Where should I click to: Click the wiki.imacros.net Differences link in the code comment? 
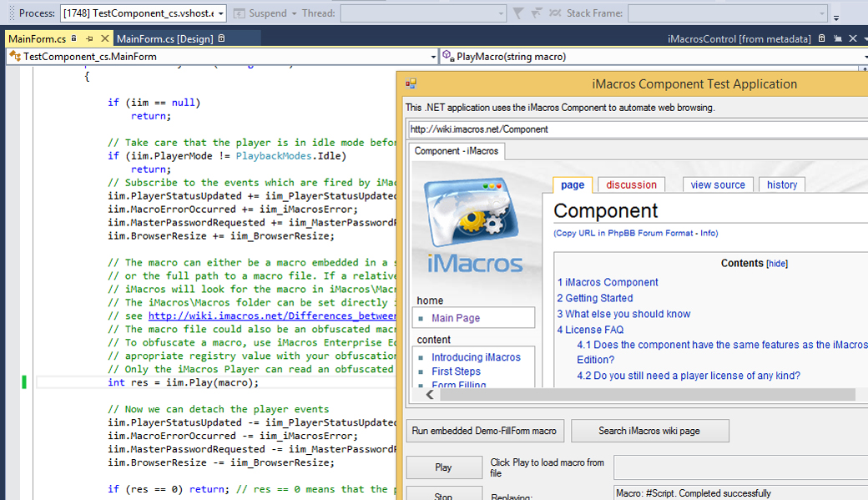[272, 316]
